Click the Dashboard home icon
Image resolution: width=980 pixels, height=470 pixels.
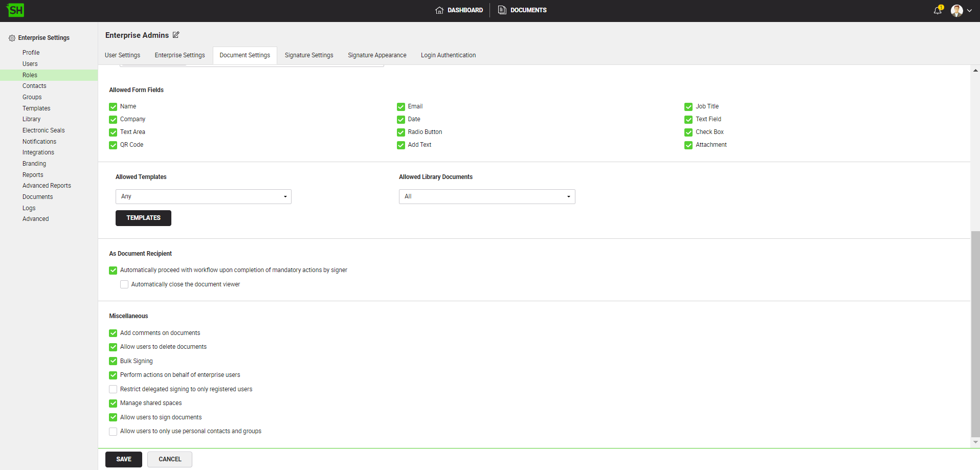tap(439, 10)
